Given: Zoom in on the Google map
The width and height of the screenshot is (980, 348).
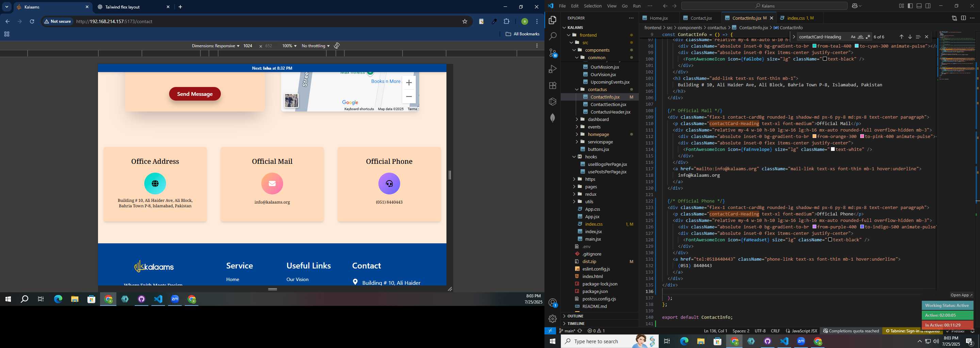Looking at the screenshot, I should tap(409, 83).
